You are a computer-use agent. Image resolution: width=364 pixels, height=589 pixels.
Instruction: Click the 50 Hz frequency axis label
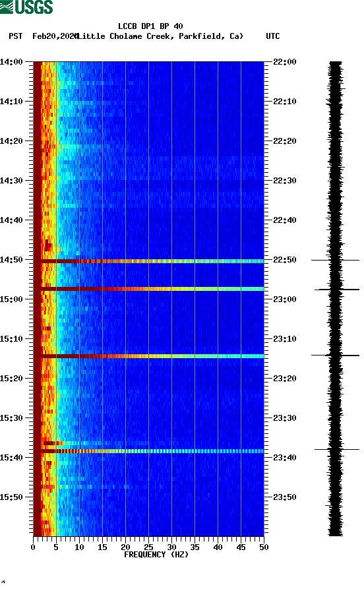click(264, 547)
